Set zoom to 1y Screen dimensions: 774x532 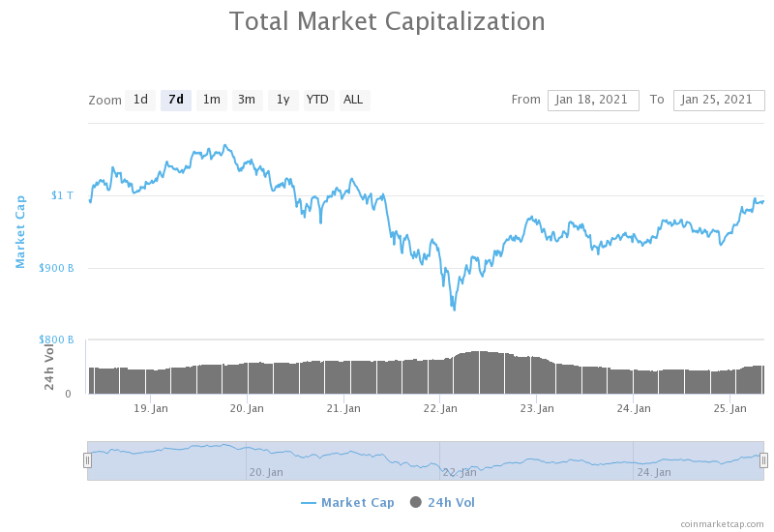click(283, 101)
